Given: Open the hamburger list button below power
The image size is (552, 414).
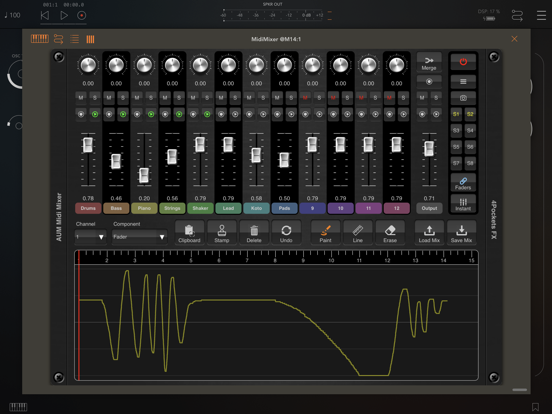Looking at the screenshot, I should pos(463,82).
